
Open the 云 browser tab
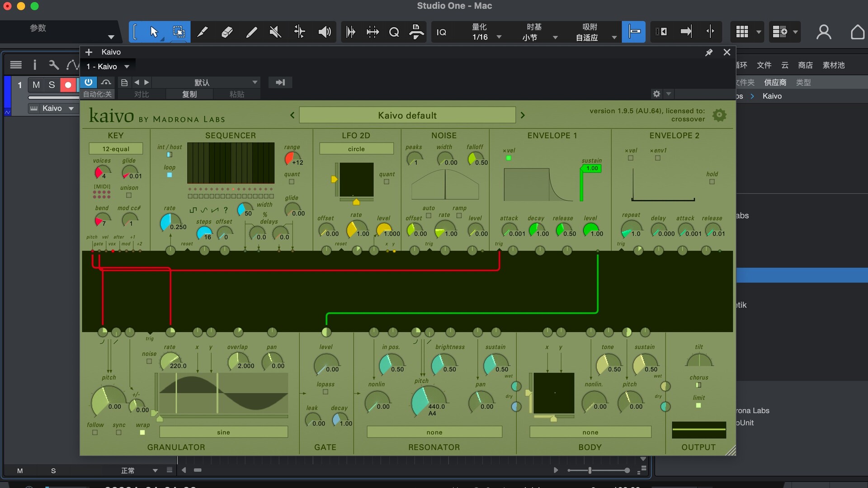coord(785,65)
